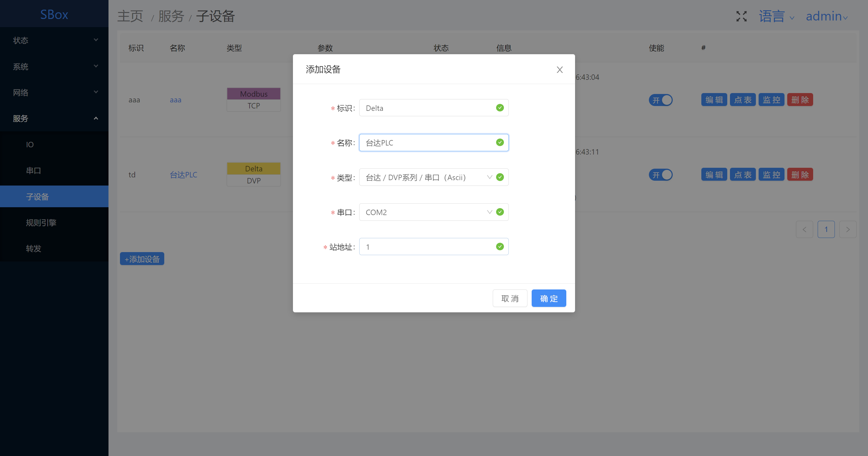
Task: Toggle enable switch for aaa device
Action: (x=660, y=100)
